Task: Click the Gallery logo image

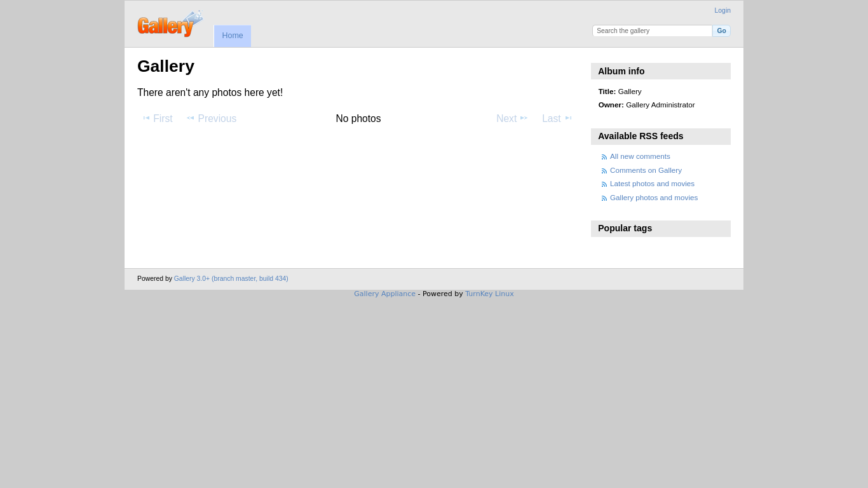Action: [x=170, y=24]
